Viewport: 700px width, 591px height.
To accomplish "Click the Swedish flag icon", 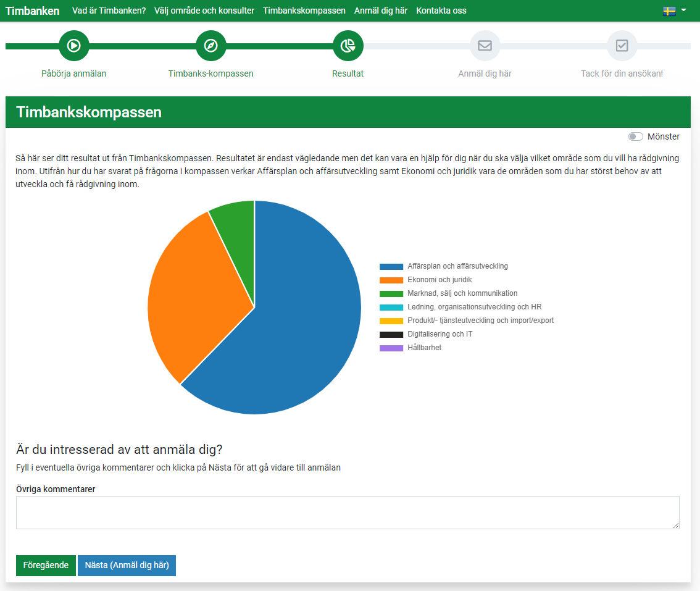I will point(669,11).
